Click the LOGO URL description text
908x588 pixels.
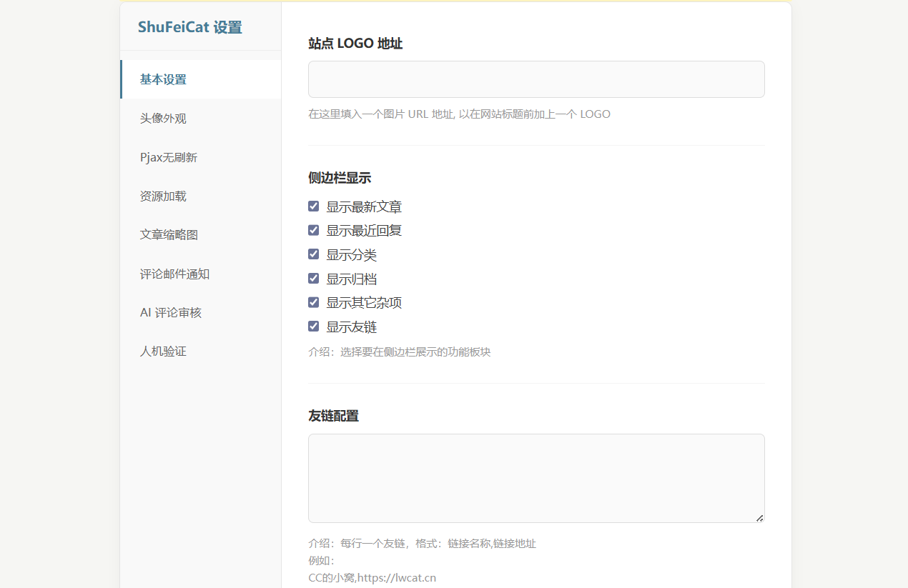459,114
